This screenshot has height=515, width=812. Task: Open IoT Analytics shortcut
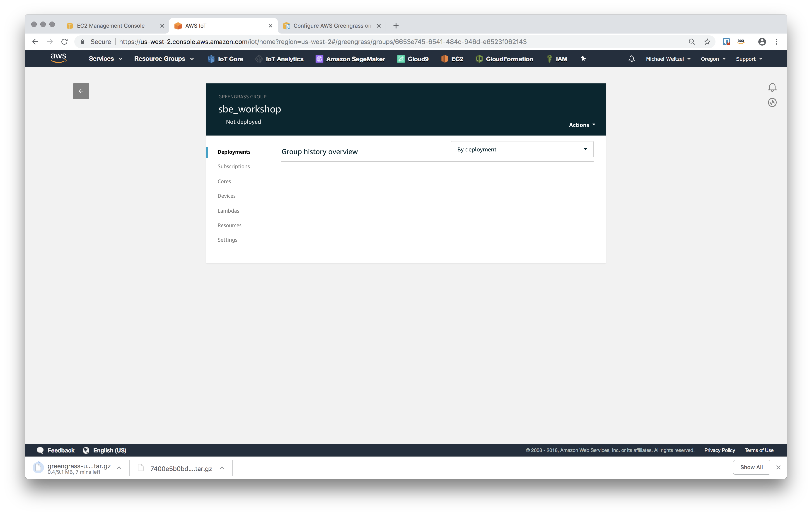(279, 59)
